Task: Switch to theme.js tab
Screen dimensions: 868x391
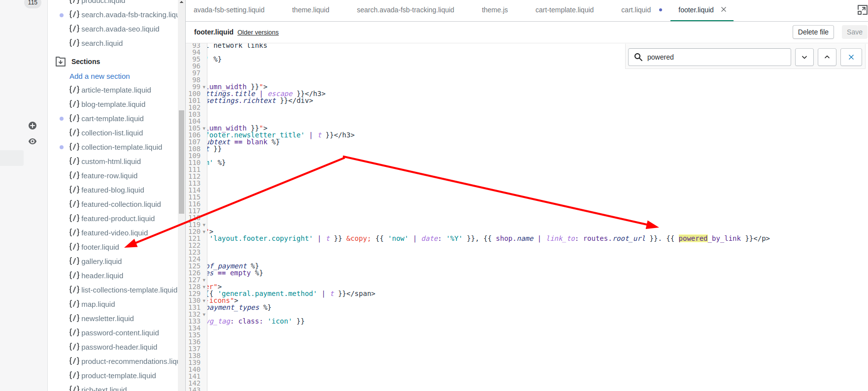Action: tap(495, 10)
